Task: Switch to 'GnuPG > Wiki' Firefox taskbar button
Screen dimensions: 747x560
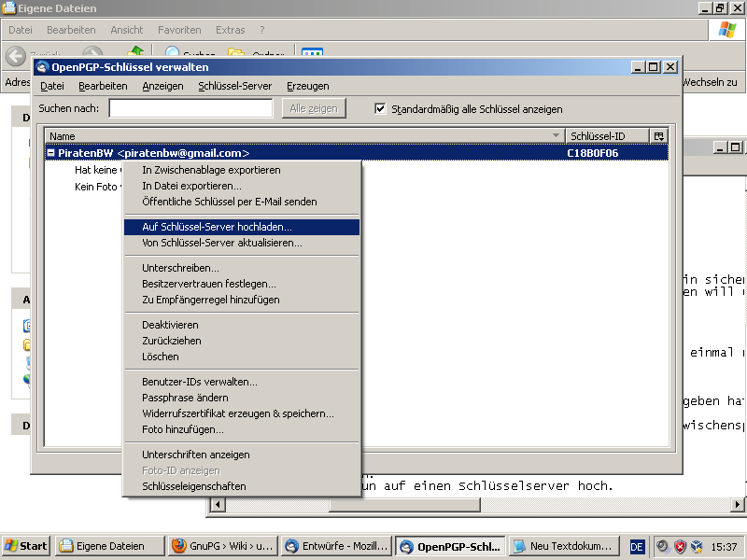Action: click(x=223, y=546)
